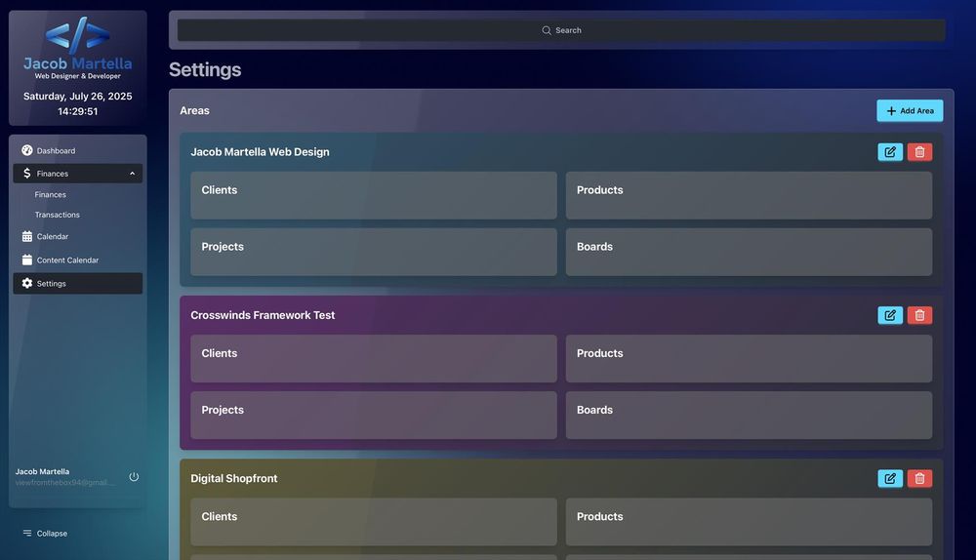
Task: Open Products card under Crosswinds Framework Test
Action: [x=749, y=358]
